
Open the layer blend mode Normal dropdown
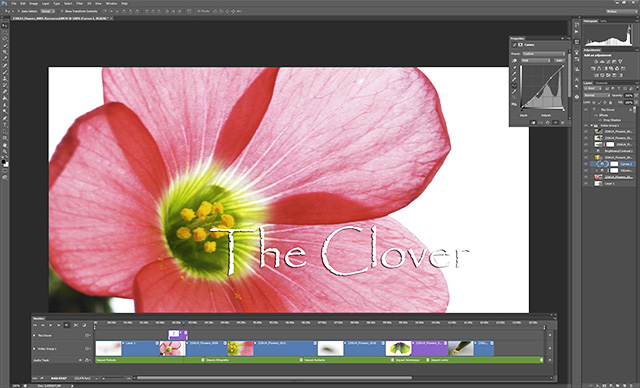click(597, 95)
